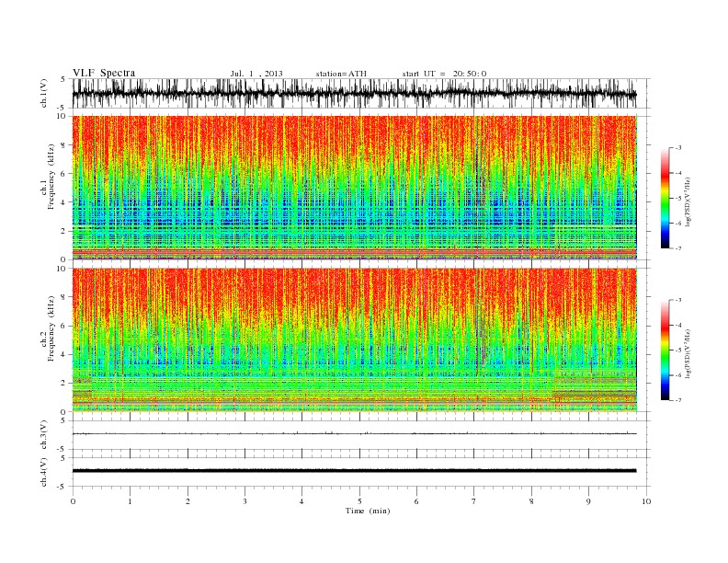The width and height of the screenshot is (728, 563).
Task: Click time axis tick label "0"
Action: tap(73, 501)
